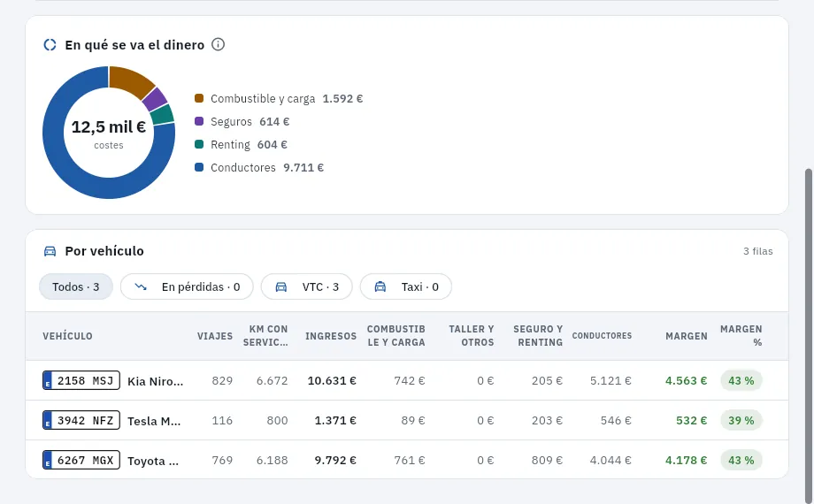Select the 'Todos · 3' filter chip

[x=76, y=287]
